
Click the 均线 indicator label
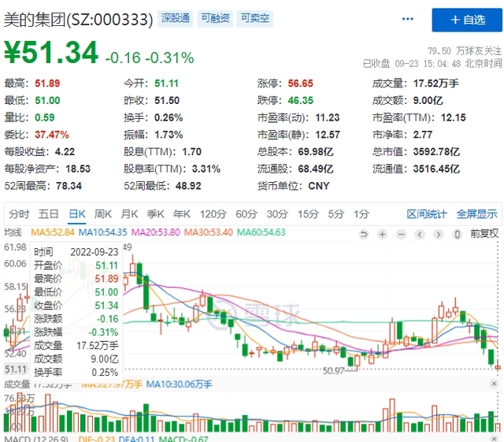13,232
